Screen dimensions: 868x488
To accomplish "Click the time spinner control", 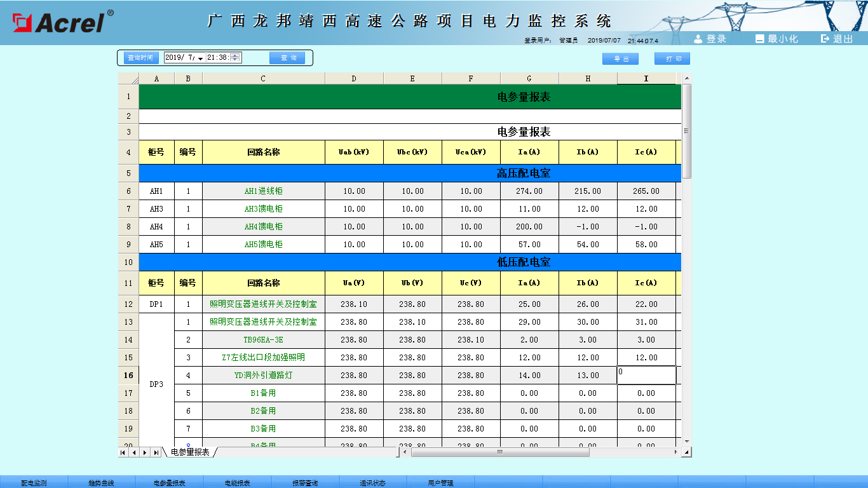I will pos(235,58).
